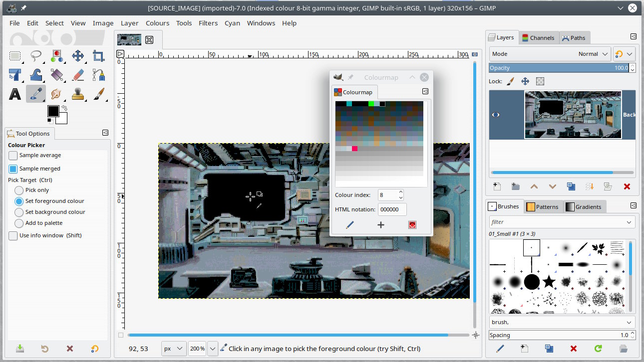Click the Background layer thumbnail
Image resolution: width=644 pixels, height=362 pixels.
(573, 115)
